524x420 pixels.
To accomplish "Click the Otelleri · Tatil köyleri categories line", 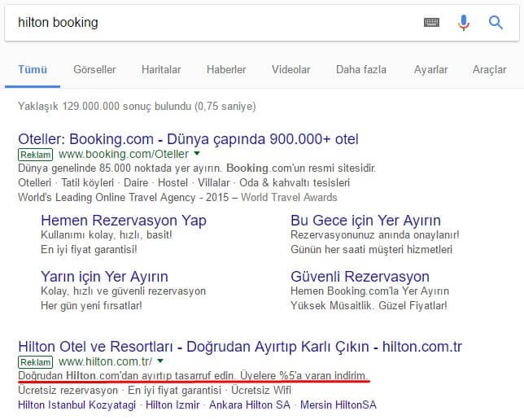I will click(184, 182).
